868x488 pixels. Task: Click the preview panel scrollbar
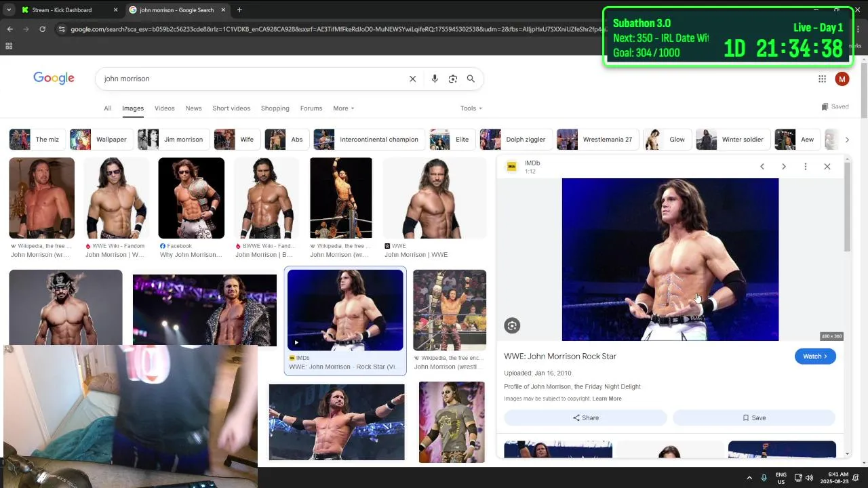point(848,207)
